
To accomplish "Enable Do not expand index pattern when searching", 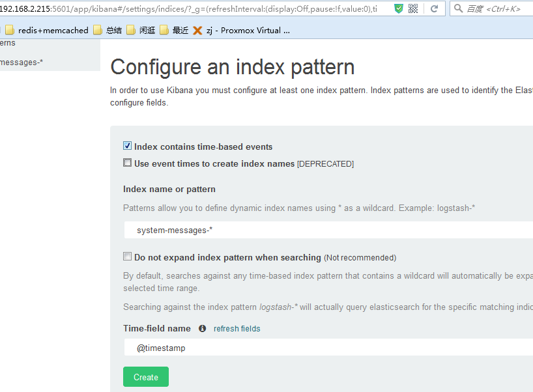I will [127, 257].
